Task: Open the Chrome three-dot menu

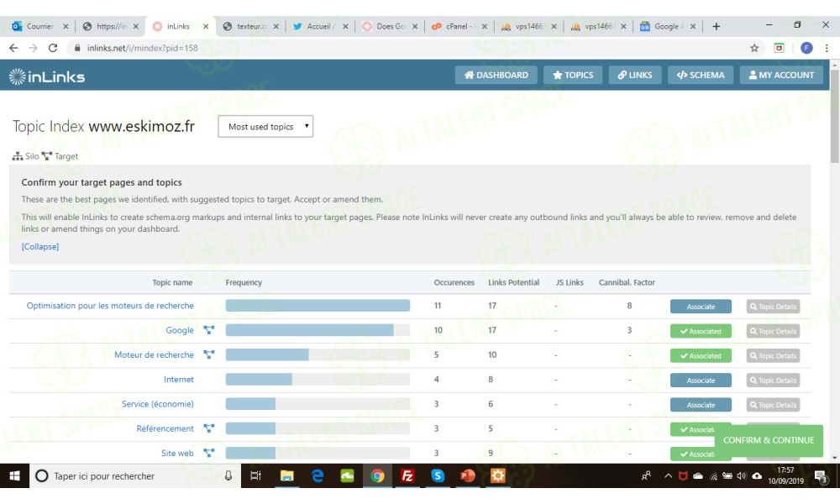Action: click(x=827, y=48)
